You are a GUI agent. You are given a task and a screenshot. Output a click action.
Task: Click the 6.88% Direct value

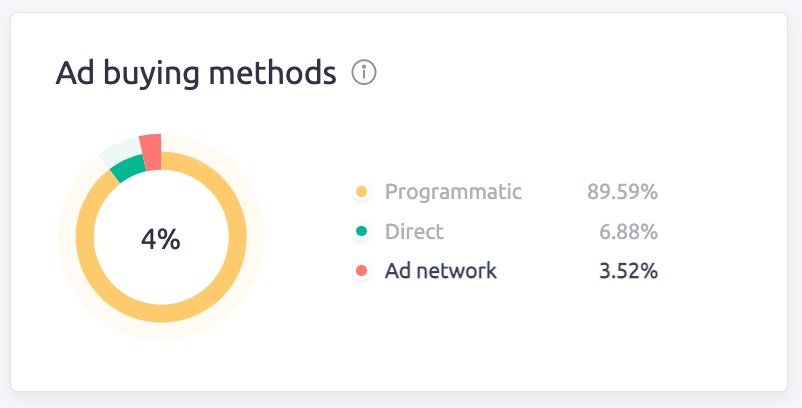pyautogui.click(x=628, y=232)
